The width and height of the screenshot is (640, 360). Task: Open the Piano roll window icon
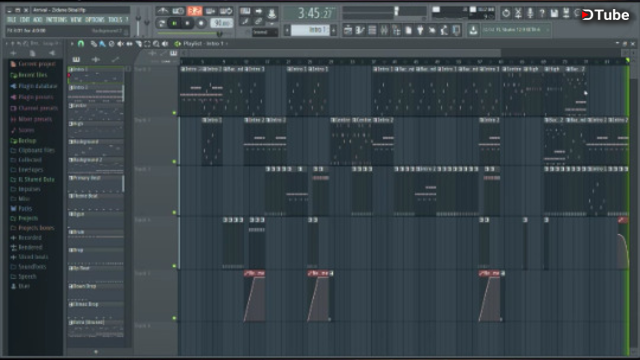point(360,30)
